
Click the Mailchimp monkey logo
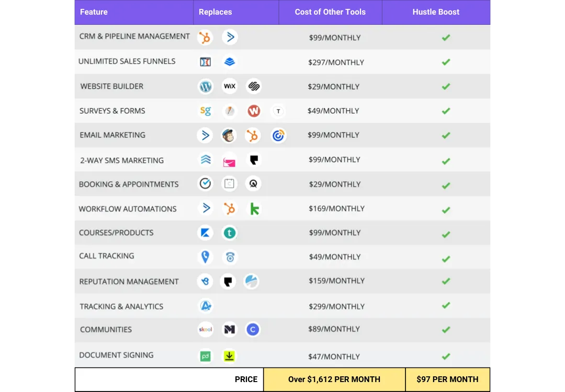click(x=229, y=135)
